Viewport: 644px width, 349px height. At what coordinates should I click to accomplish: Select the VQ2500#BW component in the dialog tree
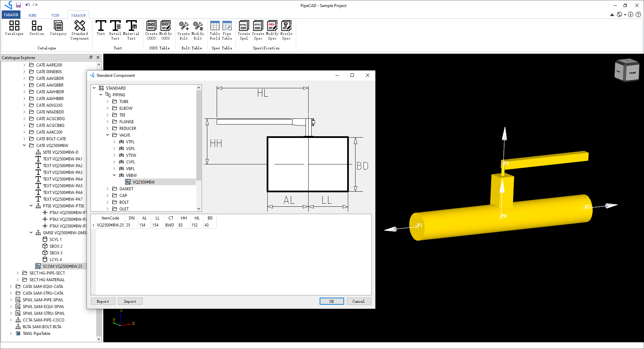click(143, 182)
